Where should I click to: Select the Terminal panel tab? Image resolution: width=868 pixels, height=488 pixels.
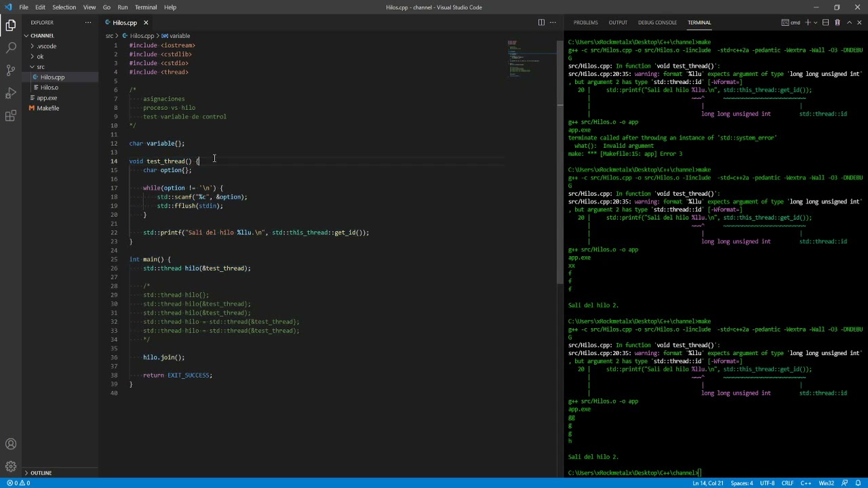point(699,22)
